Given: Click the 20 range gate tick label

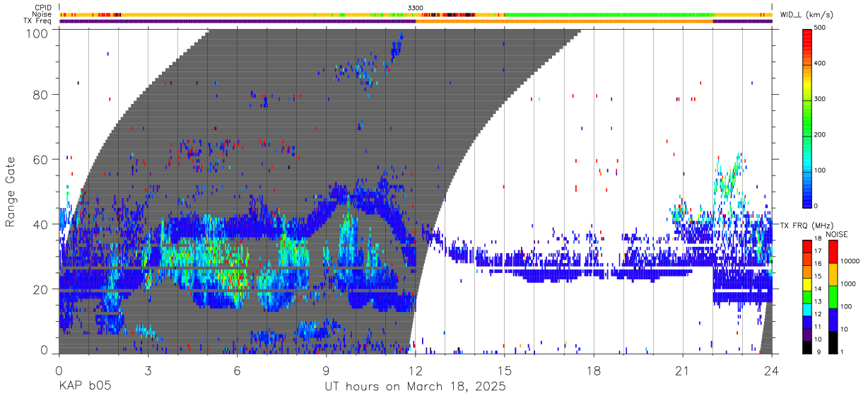Looking at the screenshot, I should (40, 289).
